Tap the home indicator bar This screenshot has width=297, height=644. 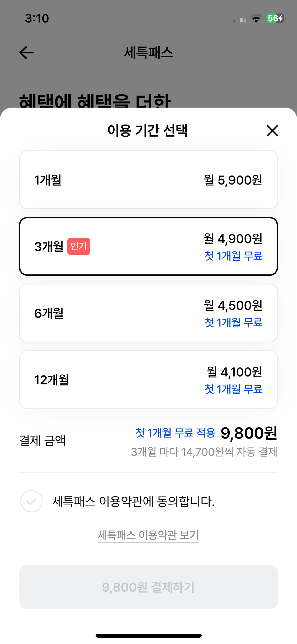point(148,636)
